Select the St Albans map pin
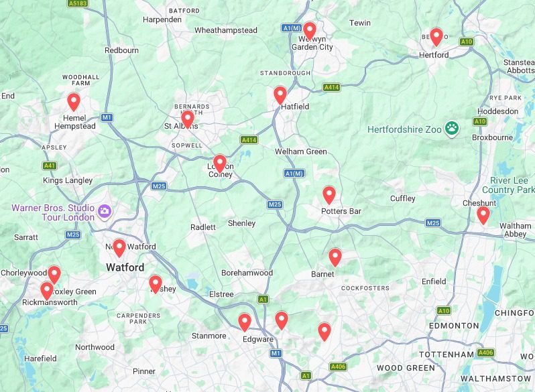This screenshot has width=535, height=392. (187, 119)
